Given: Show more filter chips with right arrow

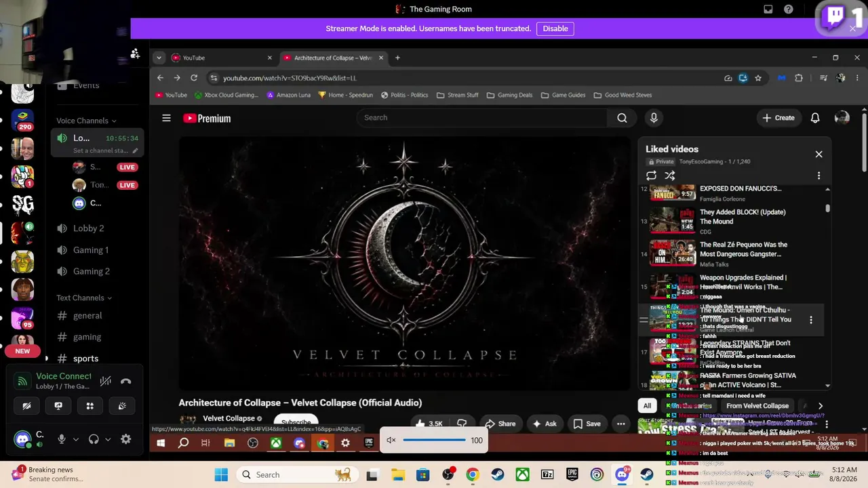Looking at the screenshot, I should point(820,406).
